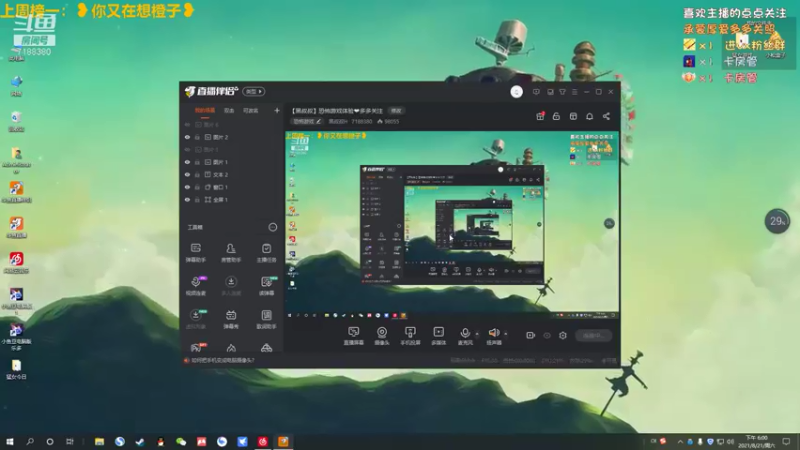Hide the 窗口 1 layer
The height and width of the screenshot is (450, 800).
[x=187, y=187]
